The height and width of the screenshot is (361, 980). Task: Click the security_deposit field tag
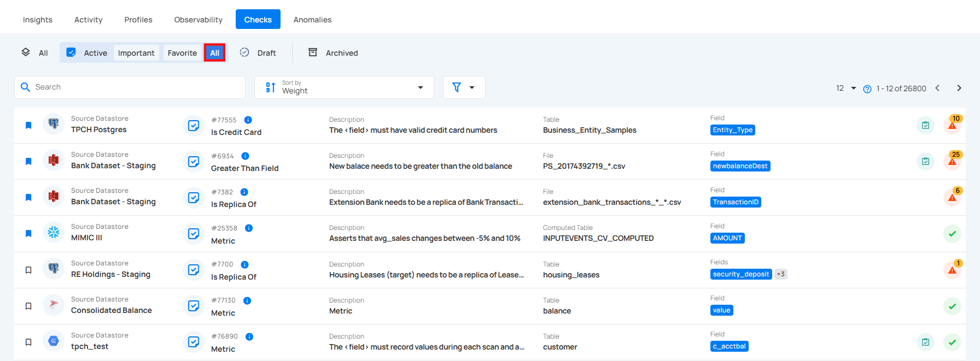coord(741,274)
